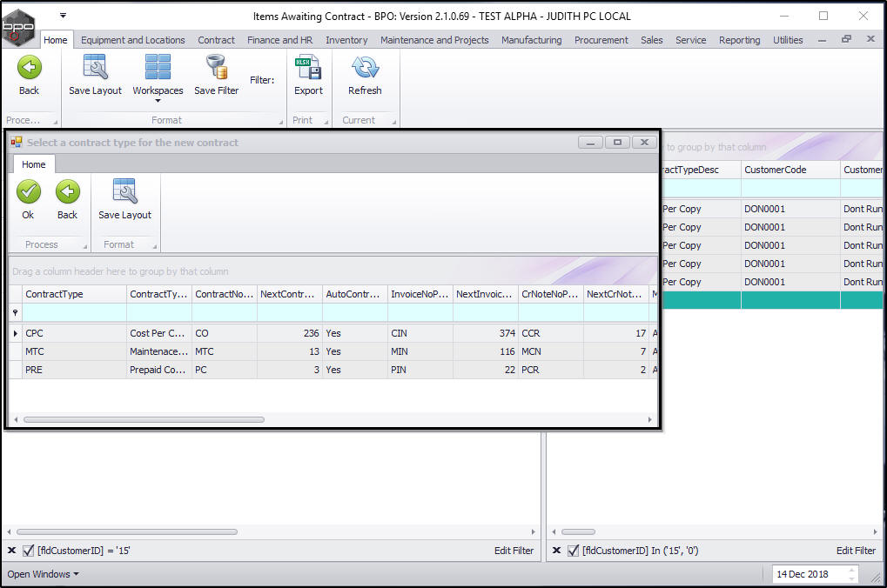Click the green Ok checkmark icon
Screen dimensions: 887x588
point(29,192)
